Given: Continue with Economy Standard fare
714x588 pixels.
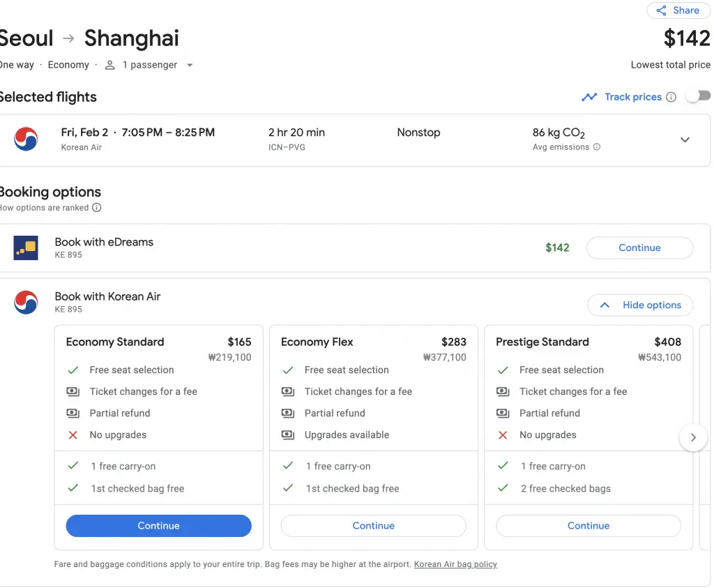Looking at the screenshot, I should coord(158,526).
